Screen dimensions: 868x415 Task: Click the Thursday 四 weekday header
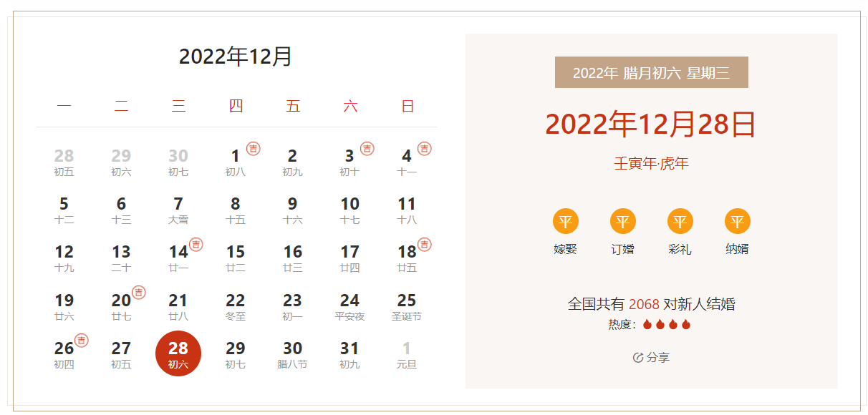coord(236,107)
